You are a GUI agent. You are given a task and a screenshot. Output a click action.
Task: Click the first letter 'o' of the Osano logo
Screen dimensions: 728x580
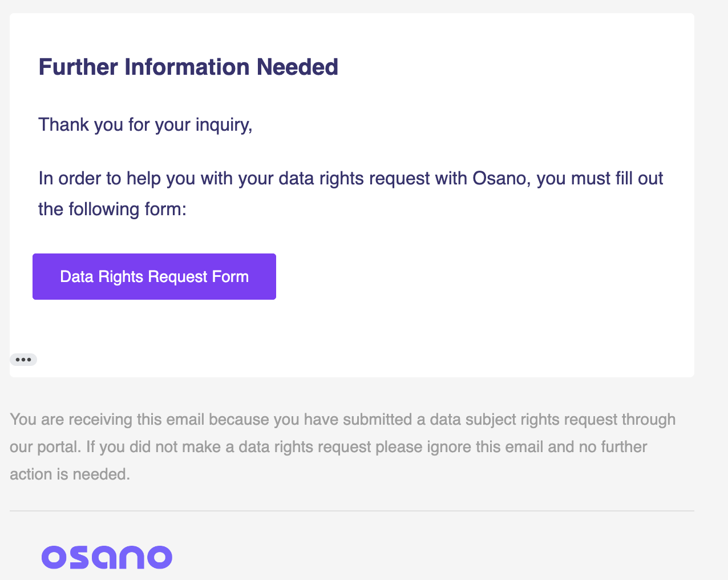tap(54, 558)
